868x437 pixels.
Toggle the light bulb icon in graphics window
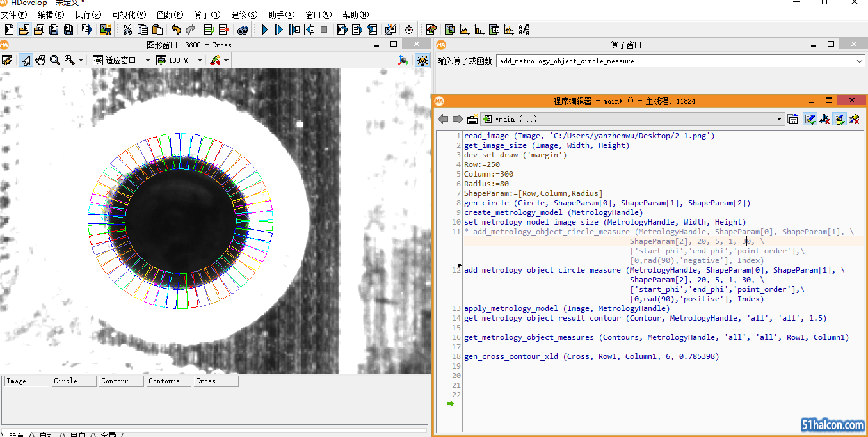tap(422, 60)
